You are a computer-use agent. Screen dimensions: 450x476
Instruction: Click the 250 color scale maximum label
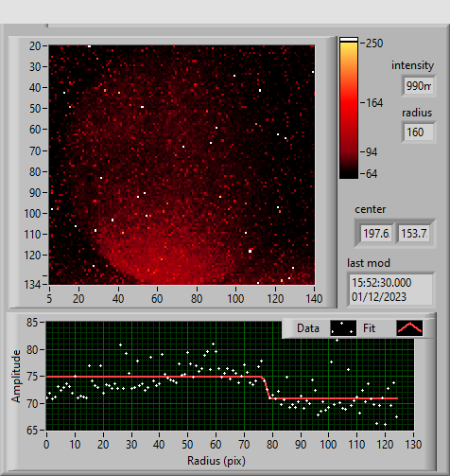point(374,44)
